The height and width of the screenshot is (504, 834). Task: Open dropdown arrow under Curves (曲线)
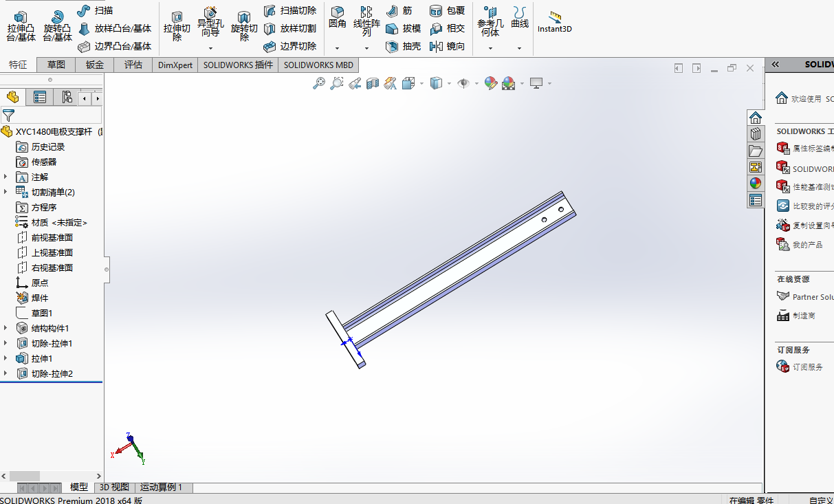point(520,48)
